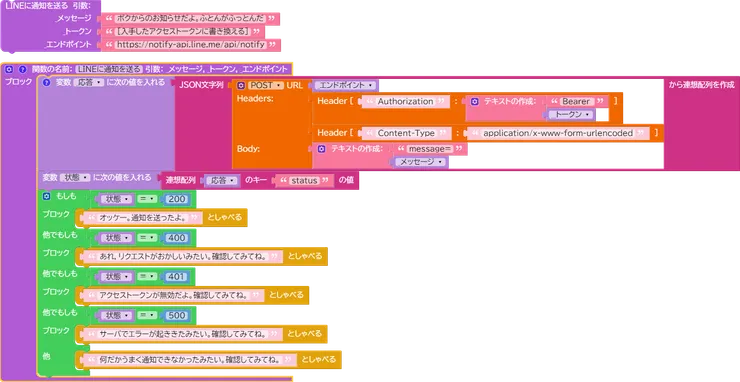The image size is (740, 382).
Task: Open the = operator dropdown beside 200
Action: pyautogui.click(x=147, y=199)
